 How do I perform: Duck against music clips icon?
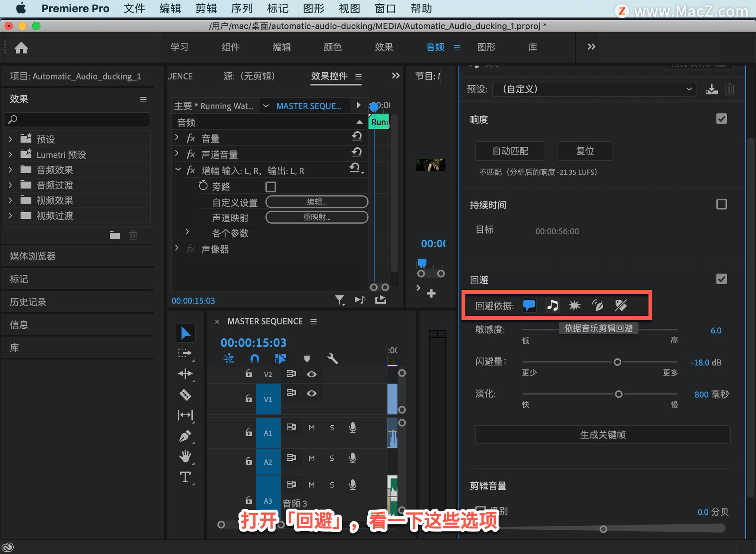coord(552,305)
